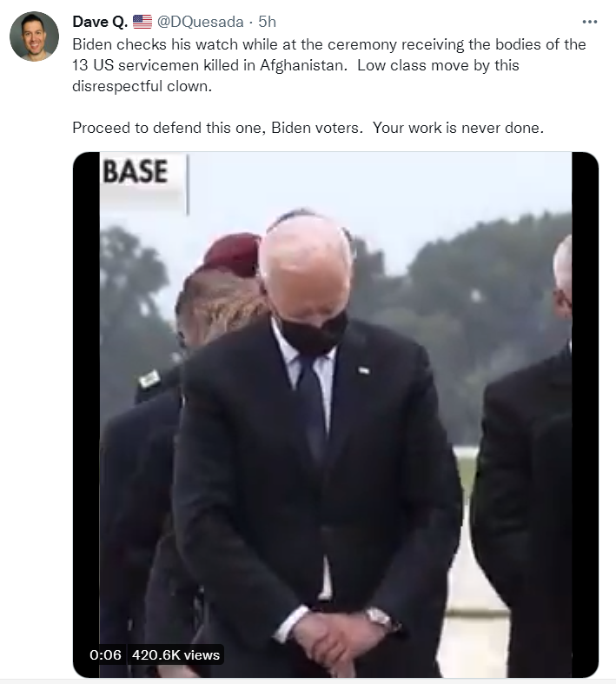Click the maroon beret behind the masked man

pos(232,256)
